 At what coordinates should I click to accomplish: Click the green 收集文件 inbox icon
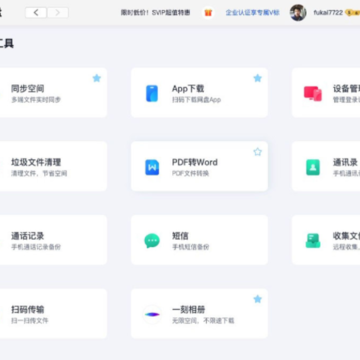(x=313, y=241)
